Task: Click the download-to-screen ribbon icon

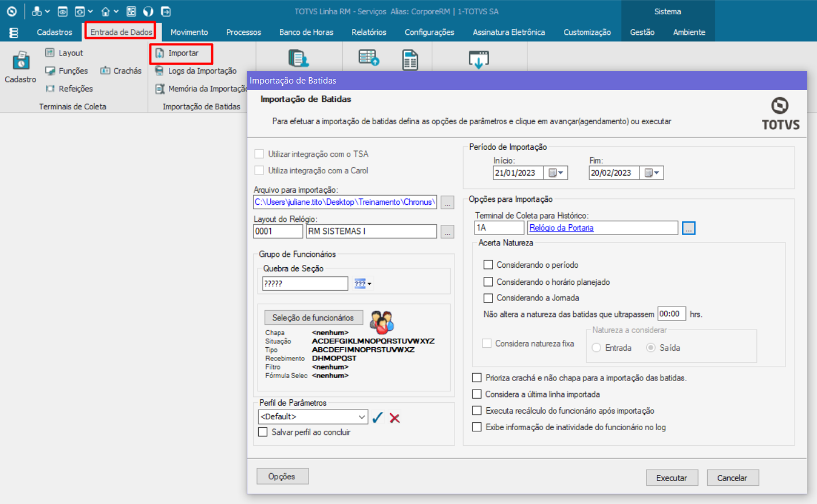Action: (479, 59)
